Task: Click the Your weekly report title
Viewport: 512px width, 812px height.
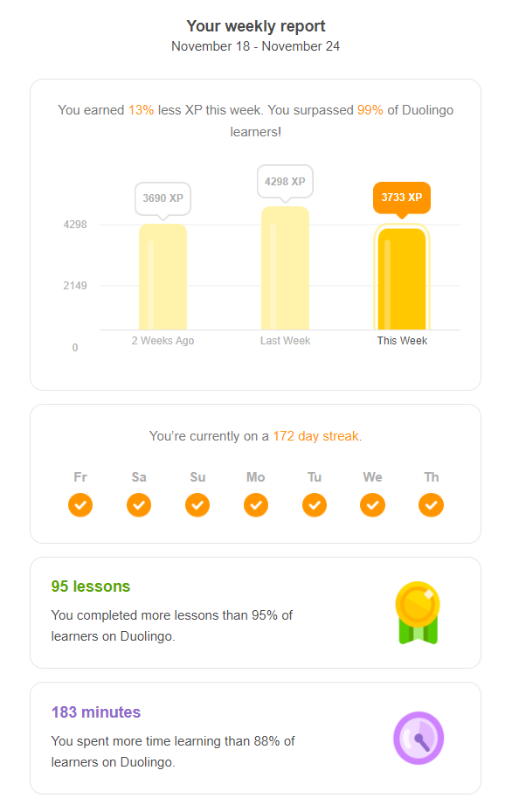Action: pos(256,26)
